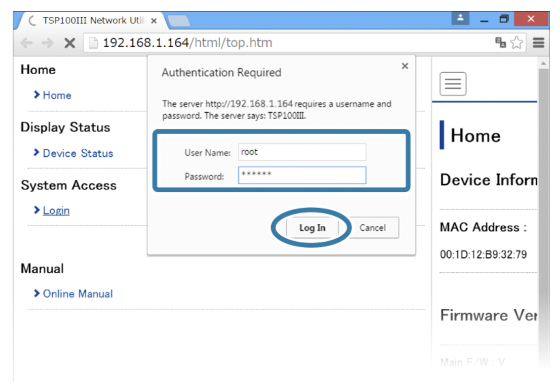Select the TSP100III Network Utility tab
This screenshot has height=392, width=560.
(90, 20)
